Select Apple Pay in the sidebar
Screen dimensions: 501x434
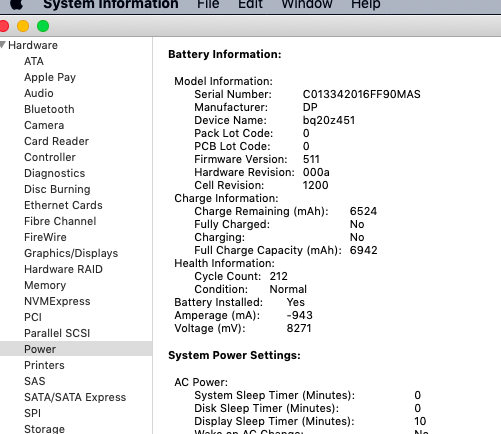coord(50,77)
